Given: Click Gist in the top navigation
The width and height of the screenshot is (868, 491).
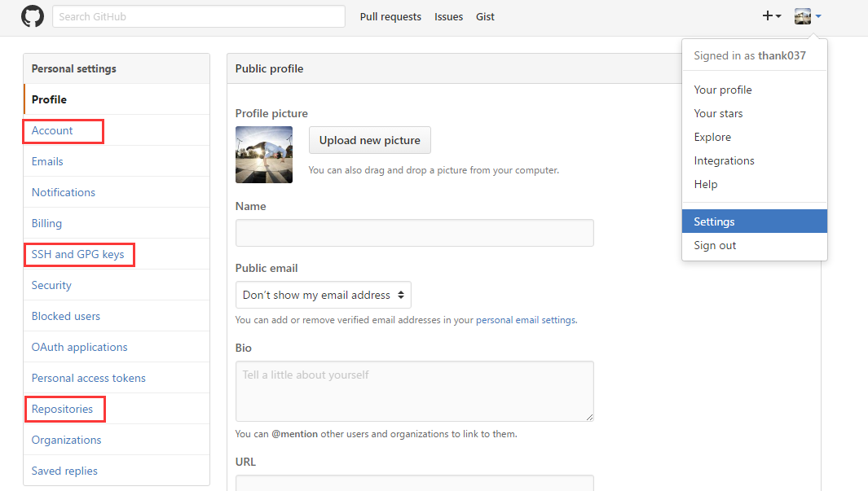Looking at the screenshot, I should (x=485, y=16).
